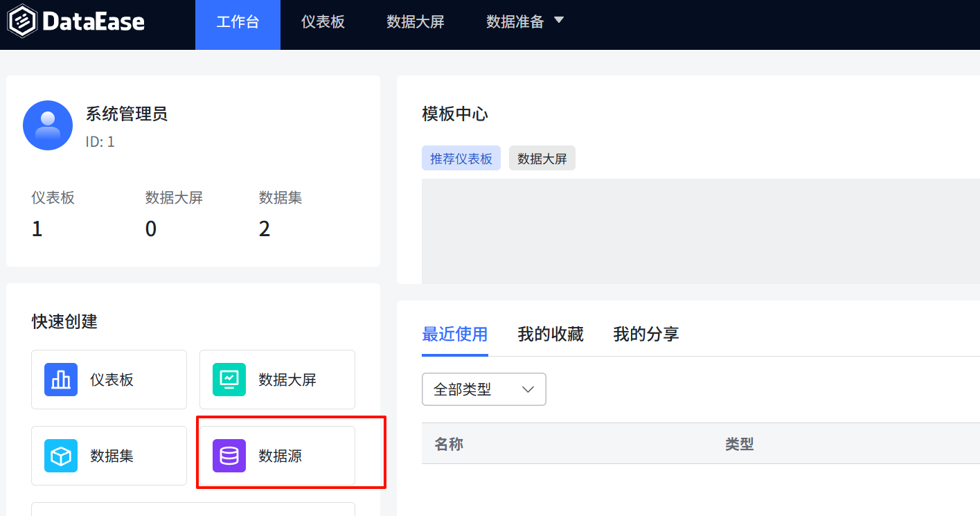
Task: Click the system administrator avatar icon
Action: click(48, 125)
